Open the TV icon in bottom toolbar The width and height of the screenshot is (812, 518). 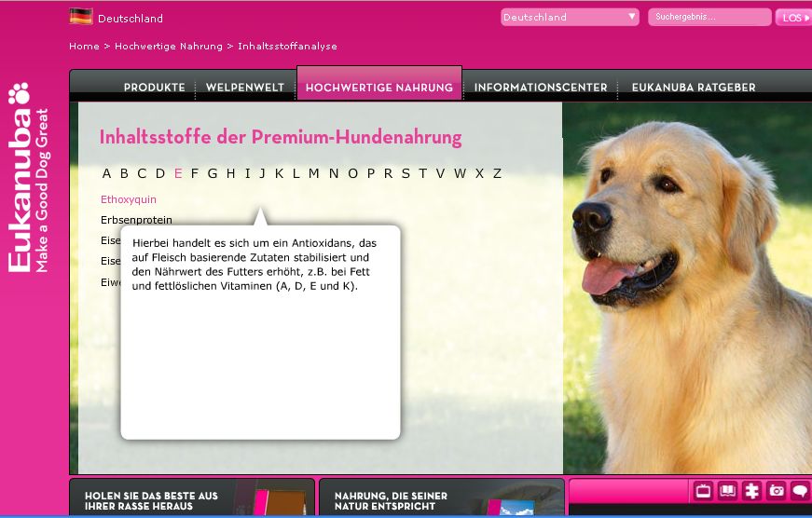click(x=703, y=491)
